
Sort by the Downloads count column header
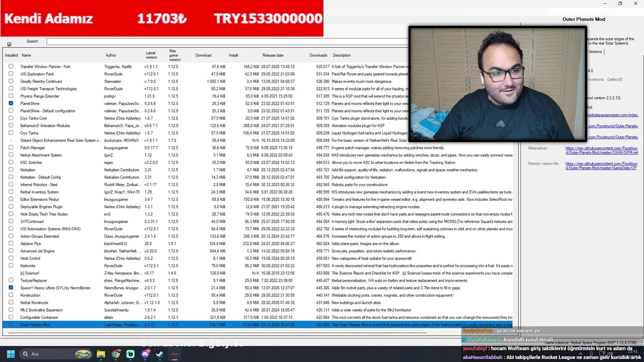[x=318, y=55]
